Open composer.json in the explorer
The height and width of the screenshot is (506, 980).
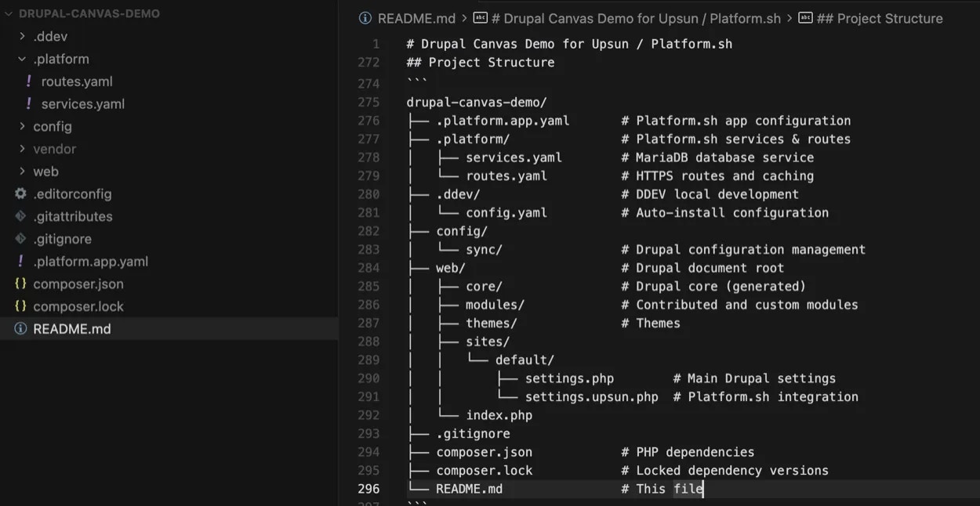click(x=78, y=284)
